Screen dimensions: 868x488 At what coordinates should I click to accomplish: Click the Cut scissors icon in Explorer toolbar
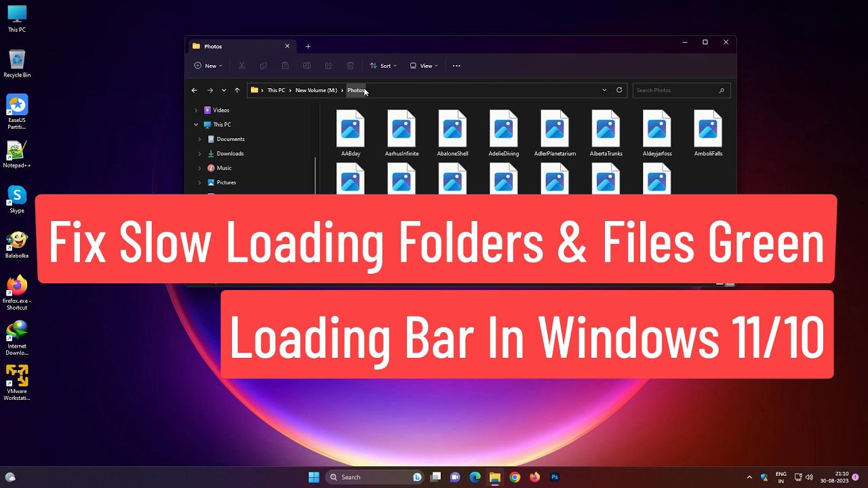tap(241, 66)
